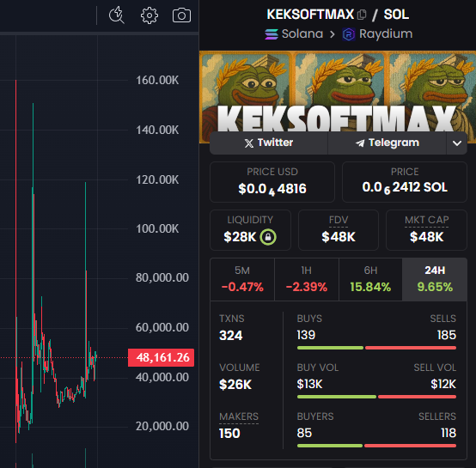
Task: Take a chart snapshot with camera icon
Action: click(x=181, y=15)
